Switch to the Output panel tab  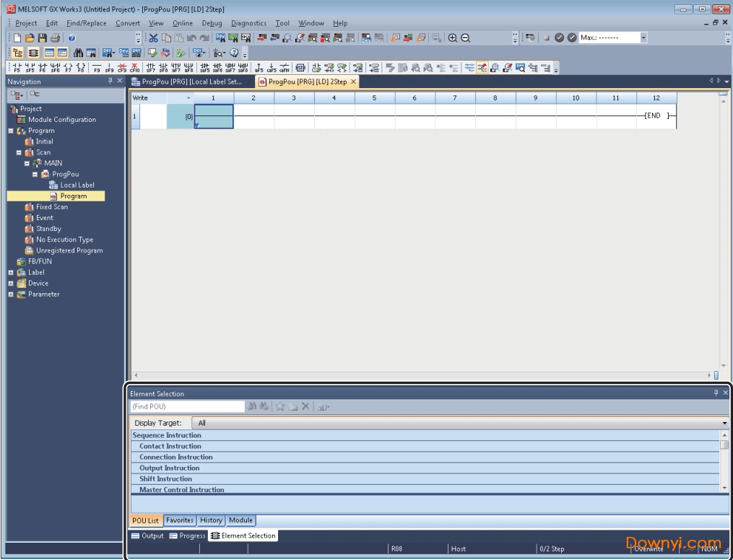[x=147, y=535]
